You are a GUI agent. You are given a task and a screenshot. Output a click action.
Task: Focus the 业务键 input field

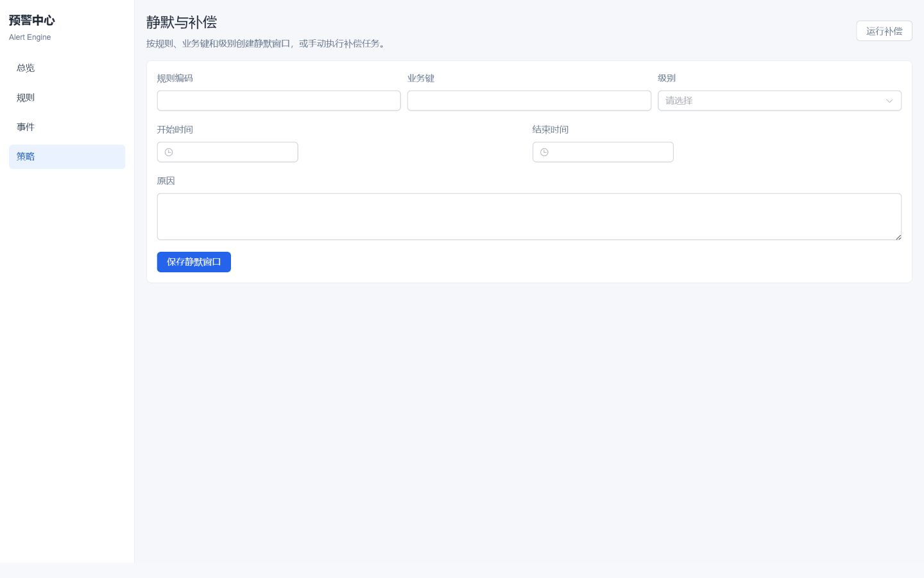coord(529,101)
